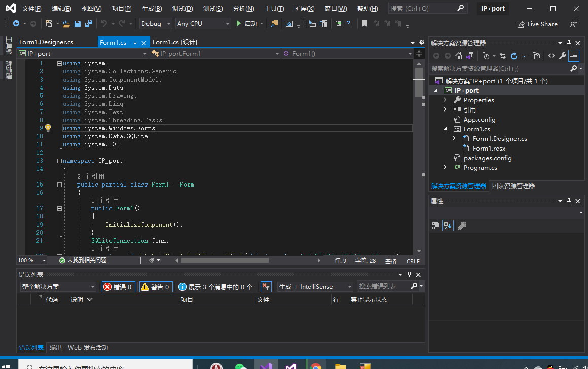This screenshot has width=588, height=369.
Task: Toggle auto-hide pin of Solution Explorer panel
Action: [569, 43]
